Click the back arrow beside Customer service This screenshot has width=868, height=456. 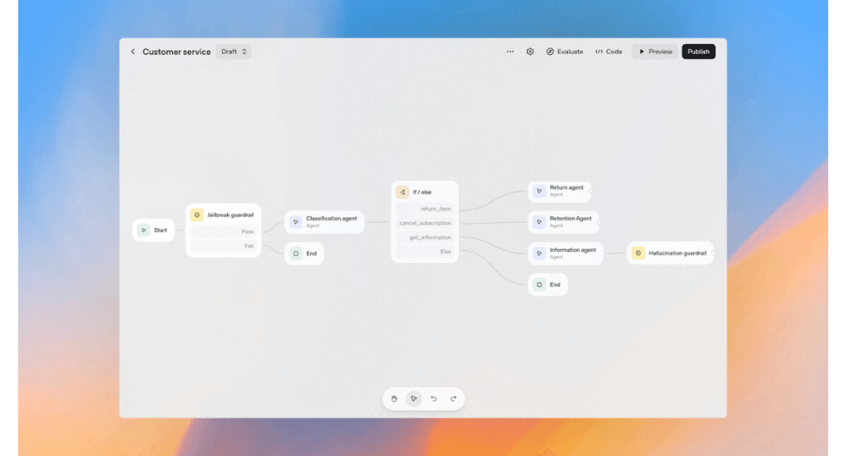point(132,52)
